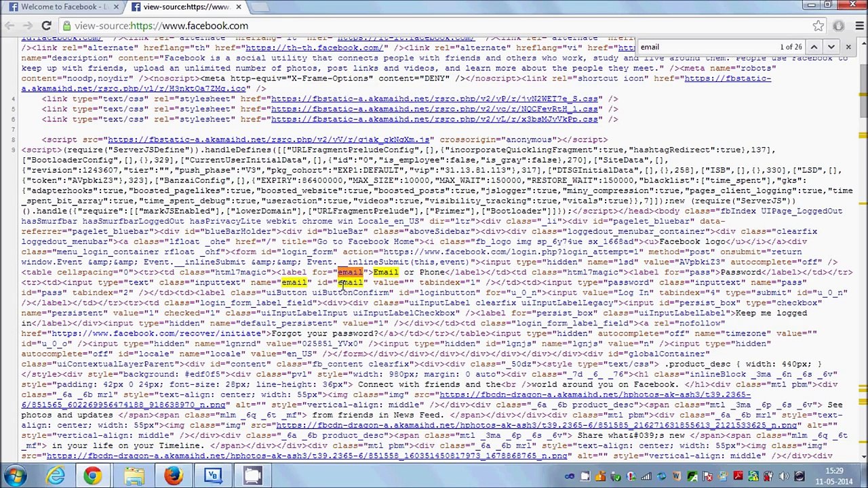Select the 'view-source:https://www' tab
Image resolution: width=868 pixels, height=488 pixels.
click(x=185, y=7)
